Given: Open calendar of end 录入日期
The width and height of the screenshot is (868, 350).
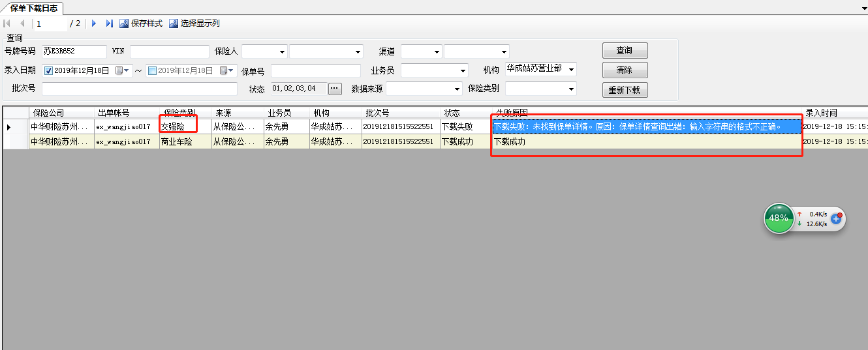Looking at the screenshot, I should coord(227,70).
